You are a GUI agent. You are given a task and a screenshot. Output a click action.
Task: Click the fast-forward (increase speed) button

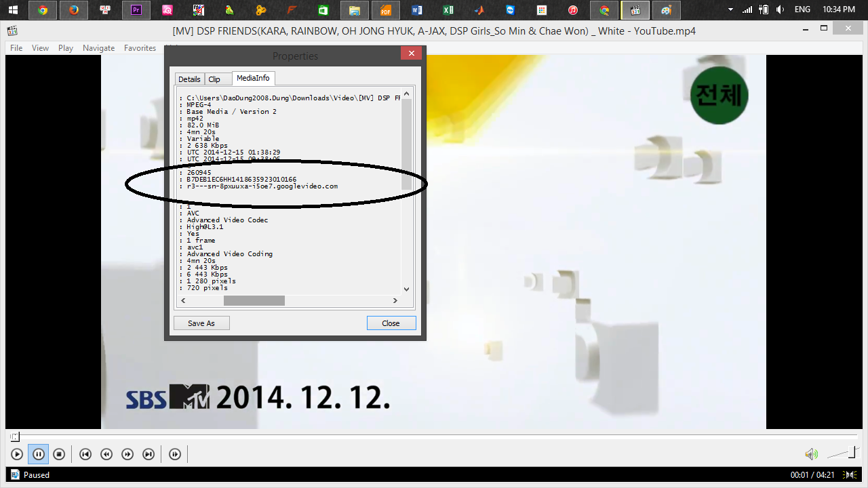(127, 454)
